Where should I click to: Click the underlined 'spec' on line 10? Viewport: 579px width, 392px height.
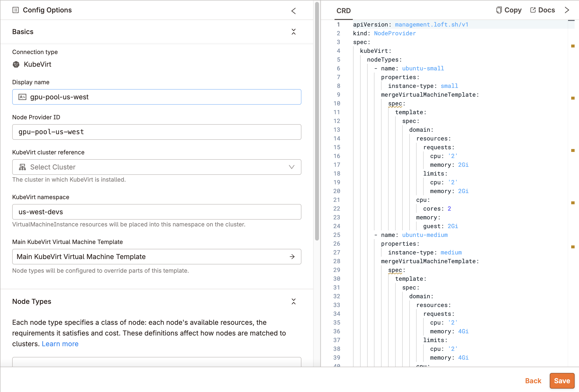click(395, 104)
